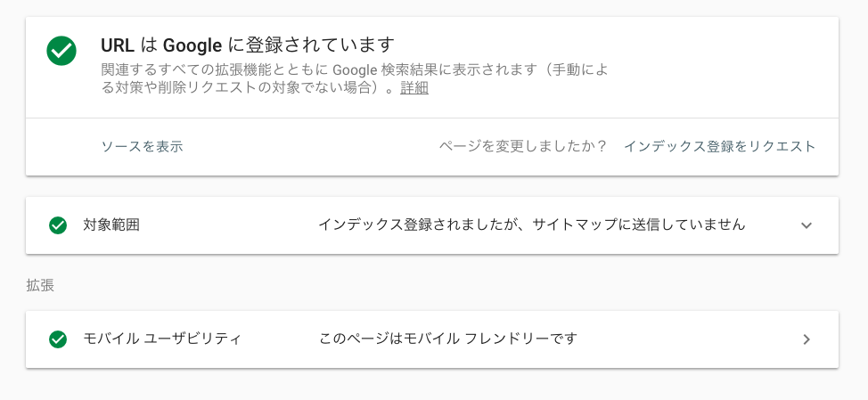Open the 詳細 link
The height and width of the screenshot is (400, 868).
[414, 88]
